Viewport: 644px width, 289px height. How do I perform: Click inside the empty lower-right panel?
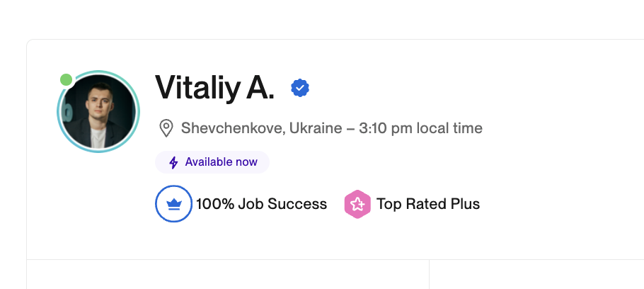pyautogui.click(x=536, y=275)
